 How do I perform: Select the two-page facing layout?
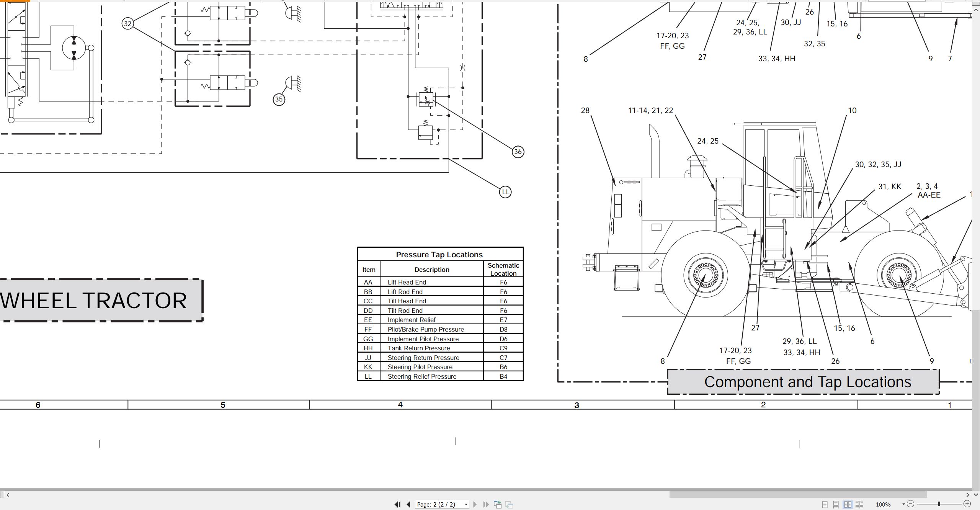coord(848,504)
